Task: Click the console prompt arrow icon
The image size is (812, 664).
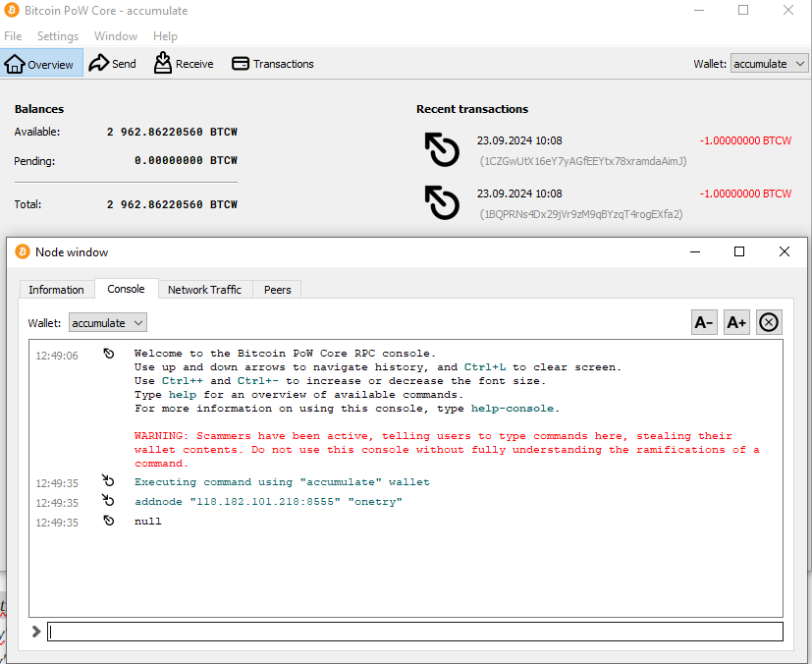Action: pyautogui.click(x=35, y=632)
